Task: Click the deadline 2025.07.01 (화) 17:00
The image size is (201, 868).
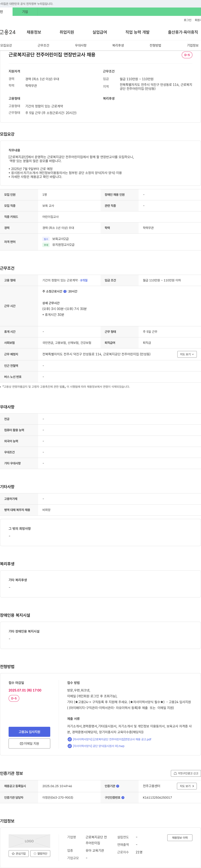Action: coord(25,690)
